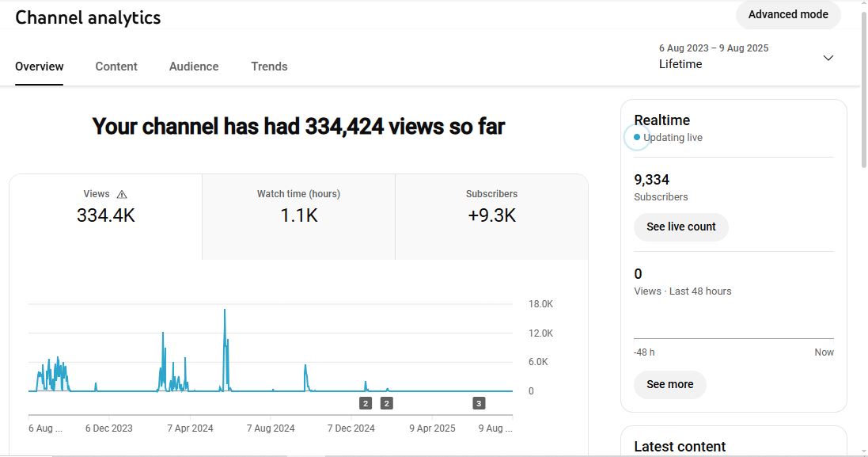The height and width of the screenshot is (457, 868).
Task: Click the blue Updating live indicator dot
Action: (637, 138)
